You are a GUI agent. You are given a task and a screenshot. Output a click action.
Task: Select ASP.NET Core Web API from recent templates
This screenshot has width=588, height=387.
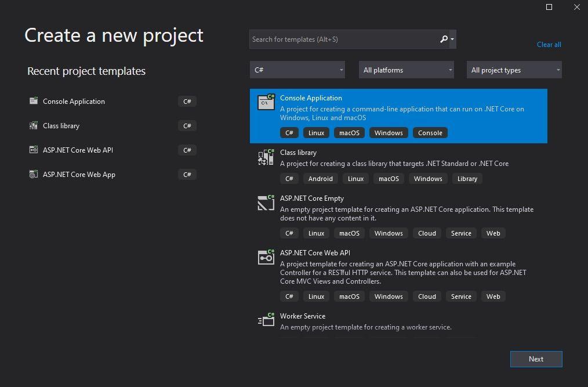pos(77,150)
